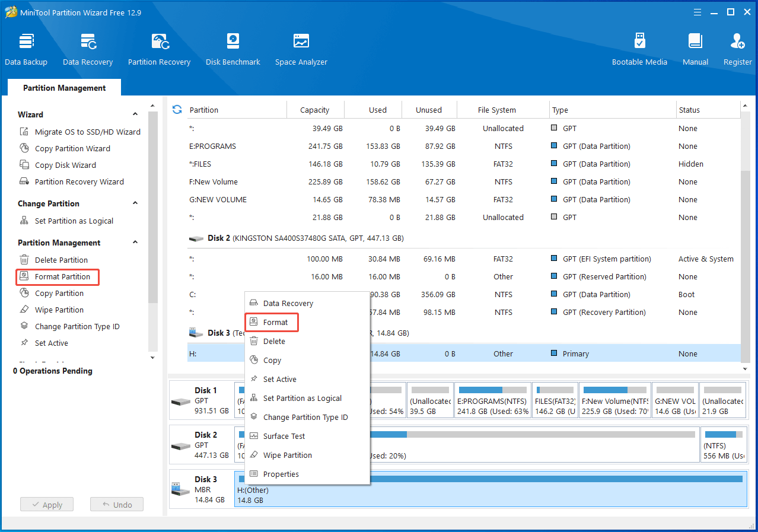Select Wipe Partition in the sidebar

point(52,310)
